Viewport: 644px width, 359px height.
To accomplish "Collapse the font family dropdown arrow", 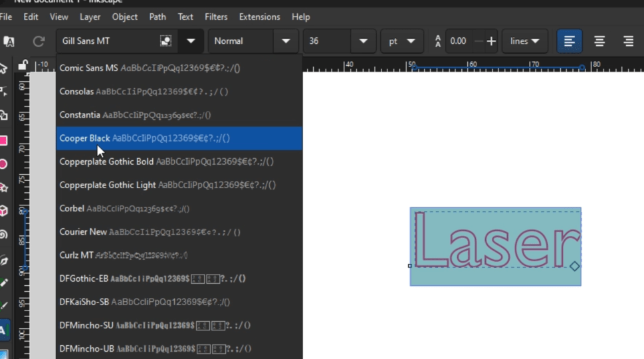I will [x=191, y=41].
